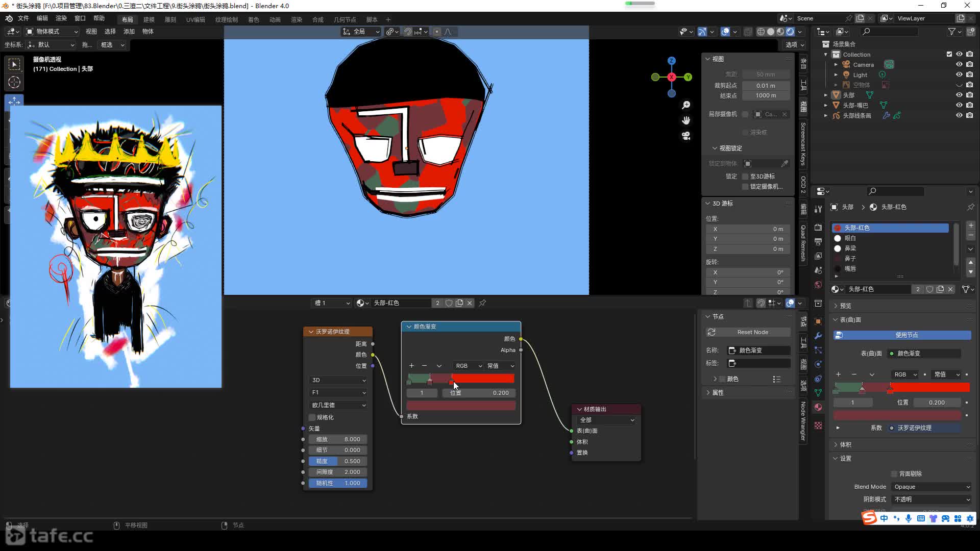Pin the node editor material
The height and width of the screenshot is (551, 980).
pyautogui.click(x=482, y=303)
